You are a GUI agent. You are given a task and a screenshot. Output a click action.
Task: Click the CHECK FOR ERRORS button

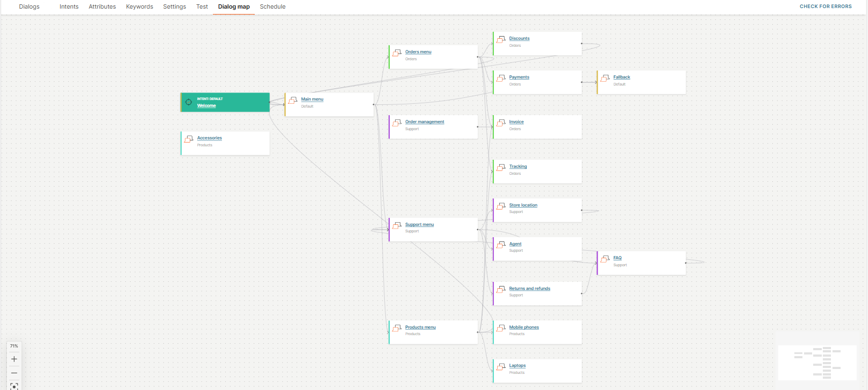pos(826,6)
